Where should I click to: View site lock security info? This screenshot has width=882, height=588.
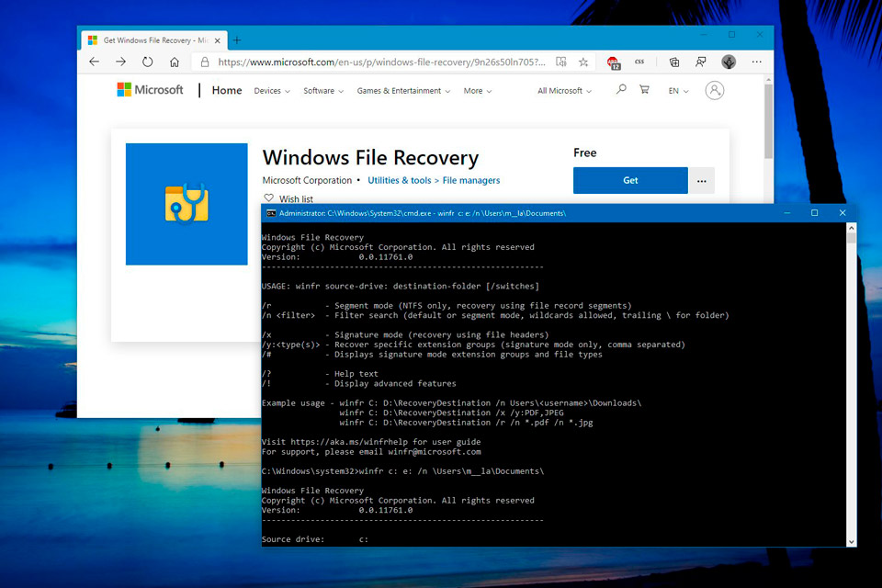click(x=205, y=62)
